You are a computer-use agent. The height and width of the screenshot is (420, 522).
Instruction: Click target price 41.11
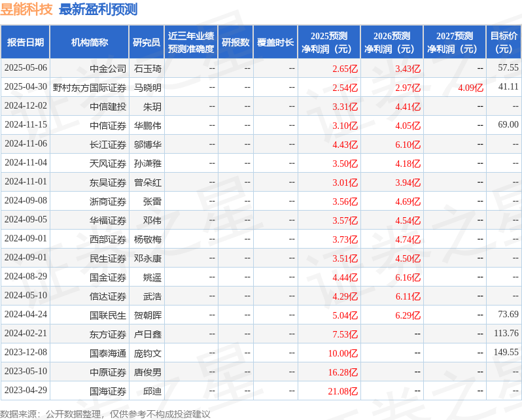[508, 86]
